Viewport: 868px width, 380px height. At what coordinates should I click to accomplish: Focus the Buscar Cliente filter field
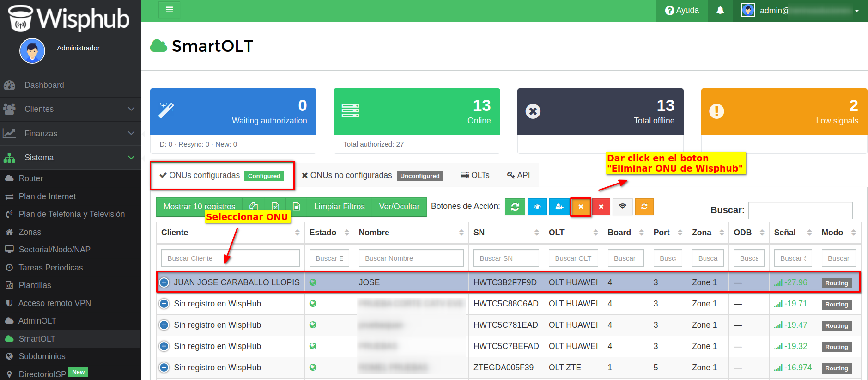pyautogui.click(x=231, y=258)
